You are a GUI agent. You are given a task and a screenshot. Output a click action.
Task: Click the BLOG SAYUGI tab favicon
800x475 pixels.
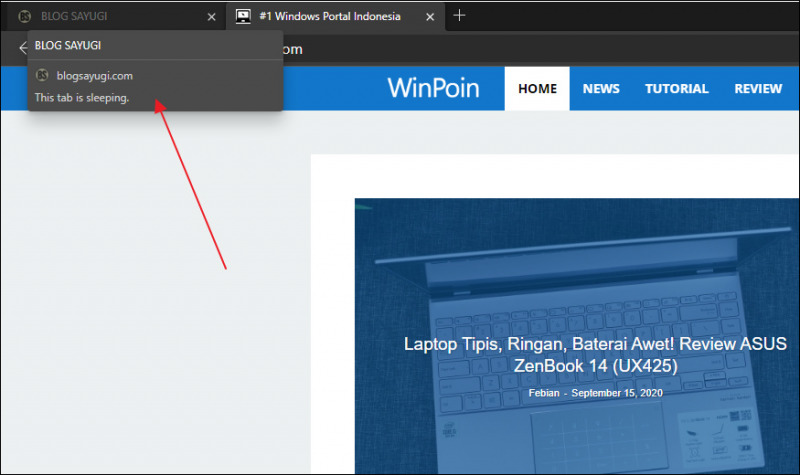point(24,16)
